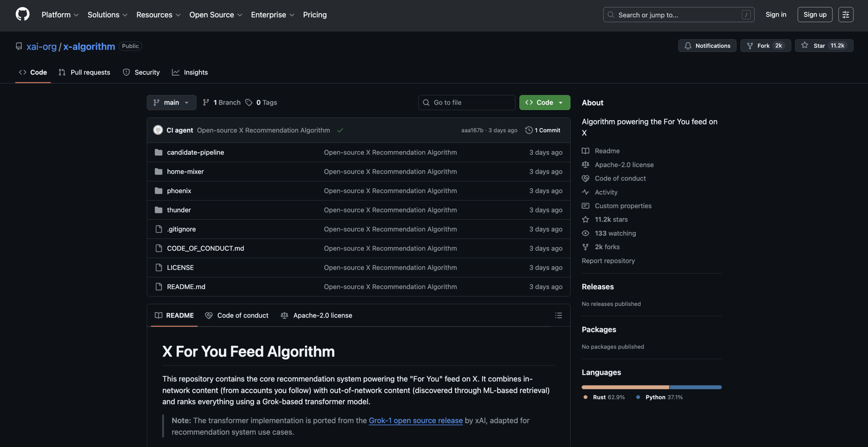Viewport: 868px width, 447px height.
Task: Expand the main branch dropdown
Action: click(171, 103)
